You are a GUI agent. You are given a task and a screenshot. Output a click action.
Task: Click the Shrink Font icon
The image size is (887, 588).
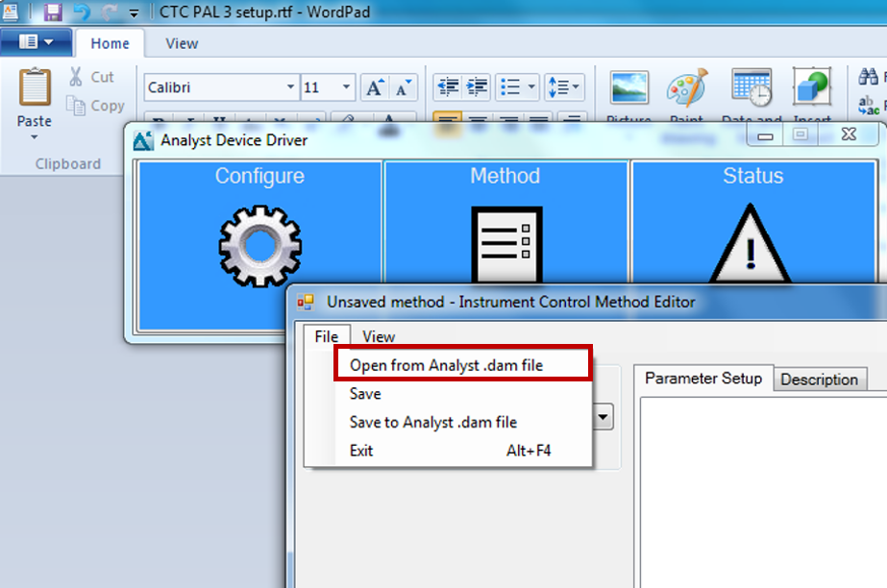coord(404,87)
